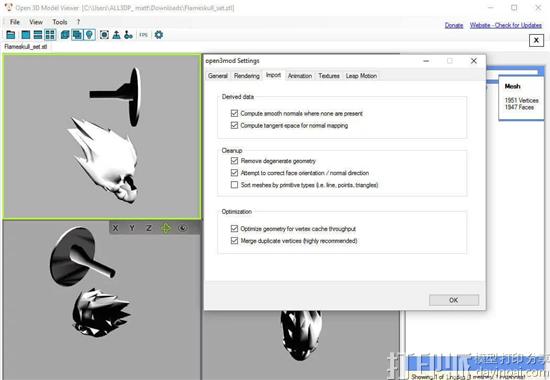This screenshot has width=550, height=380.
Task: Lock viewport camera to Y axis
Action: pyautogui.click(x=132, y=228)
